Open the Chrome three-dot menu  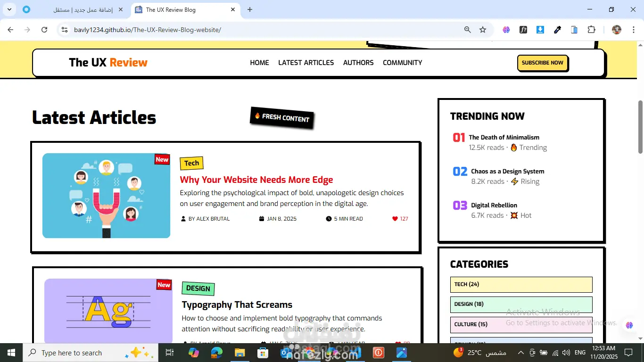point(633,30)
